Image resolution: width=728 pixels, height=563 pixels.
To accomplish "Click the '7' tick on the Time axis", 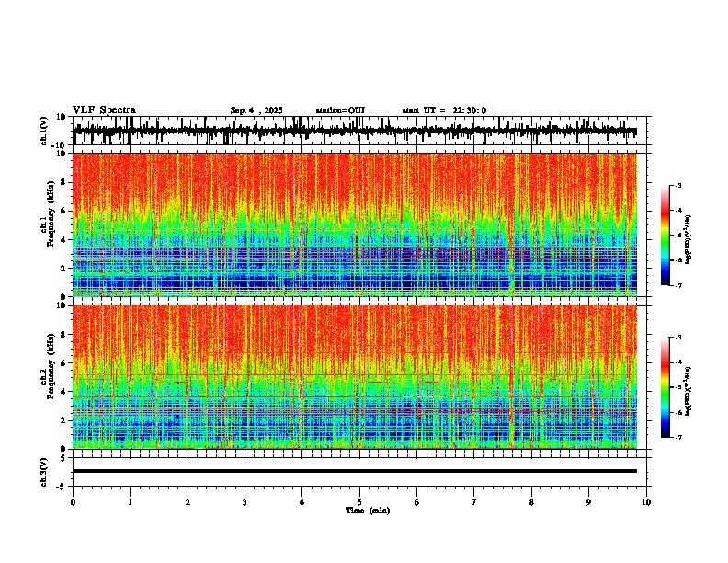I will tap(474, 502).
